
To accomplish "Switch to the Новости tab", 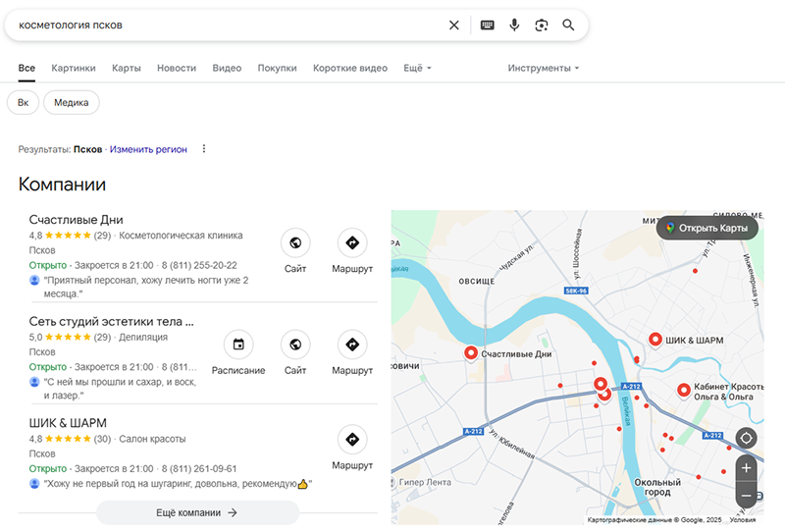I will pos(177,68).
